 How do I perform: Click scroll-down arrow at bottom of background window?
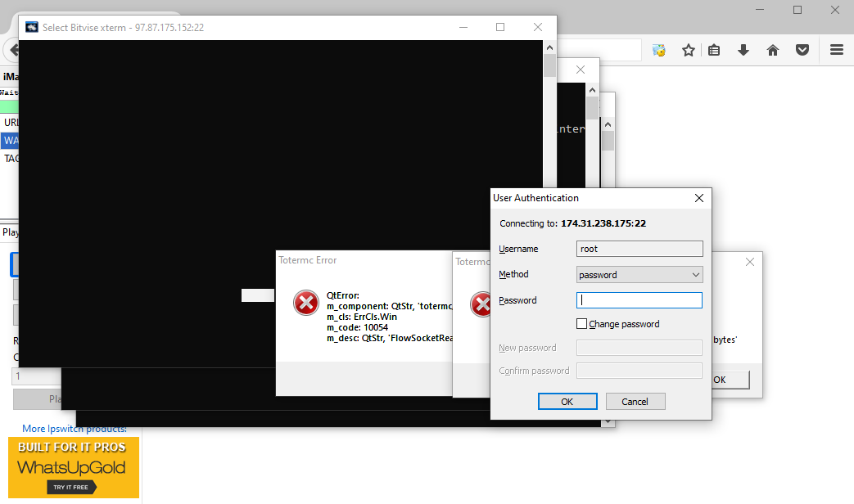pos(608,422)
